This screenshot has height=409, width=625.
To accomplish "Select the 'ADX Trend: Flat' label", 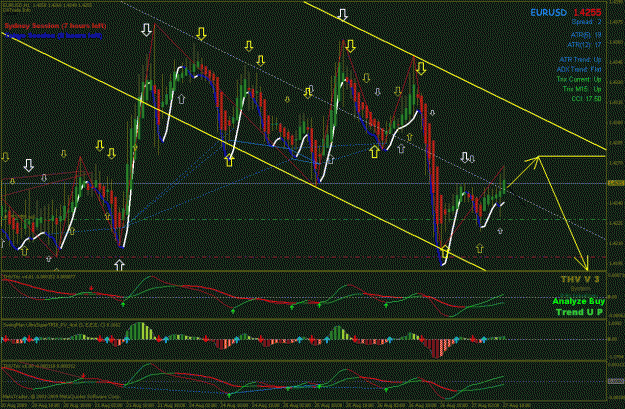I will [x=579, y=70].
